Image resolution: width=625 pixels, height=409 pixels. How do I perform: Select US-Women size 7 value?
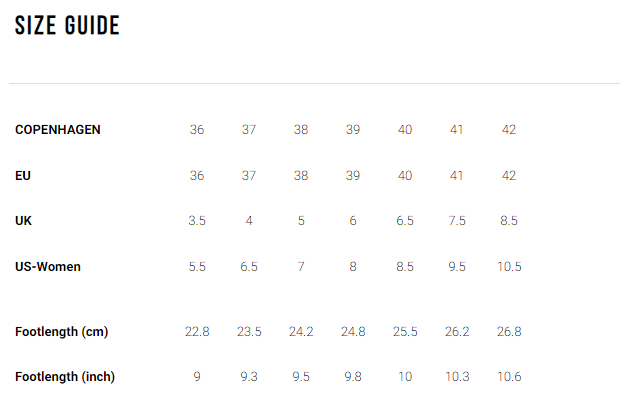pyautogui.click(x=301, y=266)
